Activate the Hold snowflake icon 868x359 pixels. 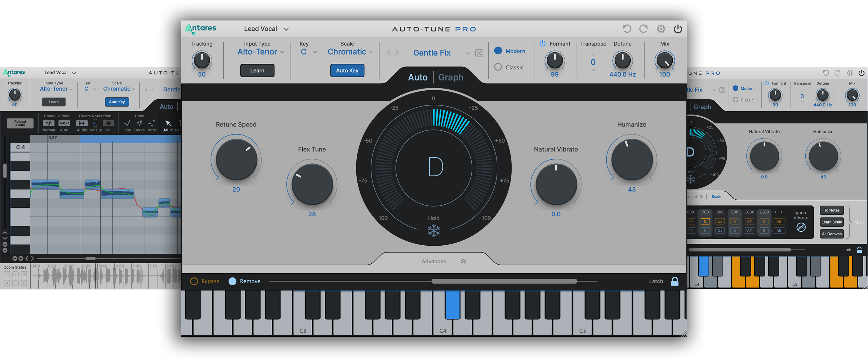tap(434, 231)
